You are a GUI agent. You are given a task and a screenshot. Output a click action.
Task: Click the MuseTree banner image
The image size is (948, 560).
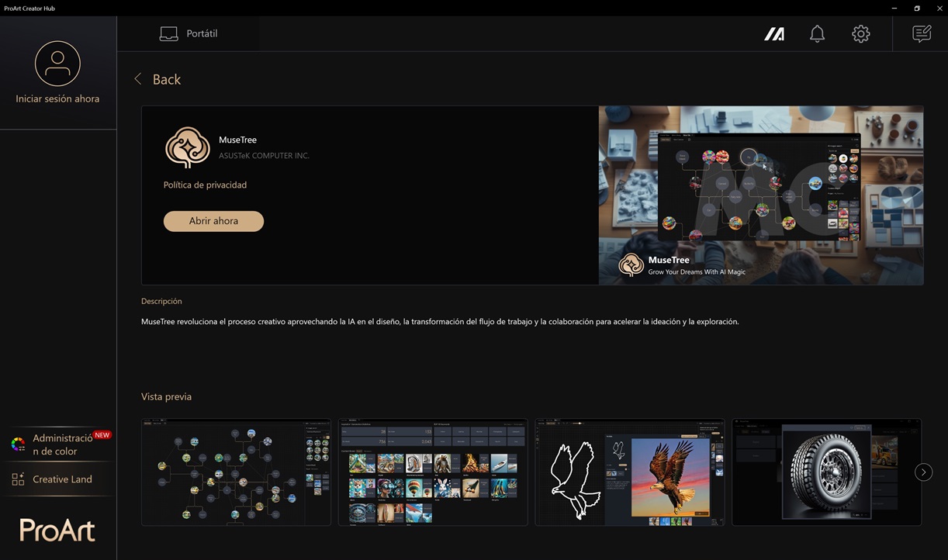[760, 195]
